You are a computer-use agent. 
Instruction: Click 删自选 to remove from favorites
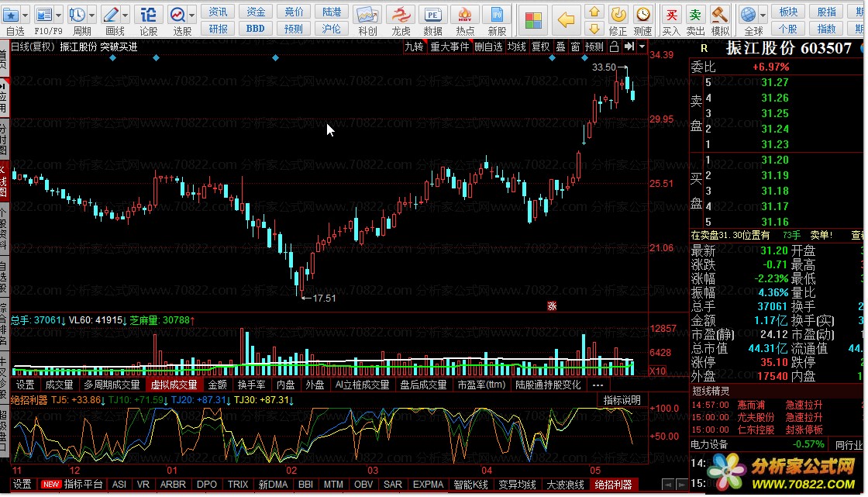[x=488, y=47]
